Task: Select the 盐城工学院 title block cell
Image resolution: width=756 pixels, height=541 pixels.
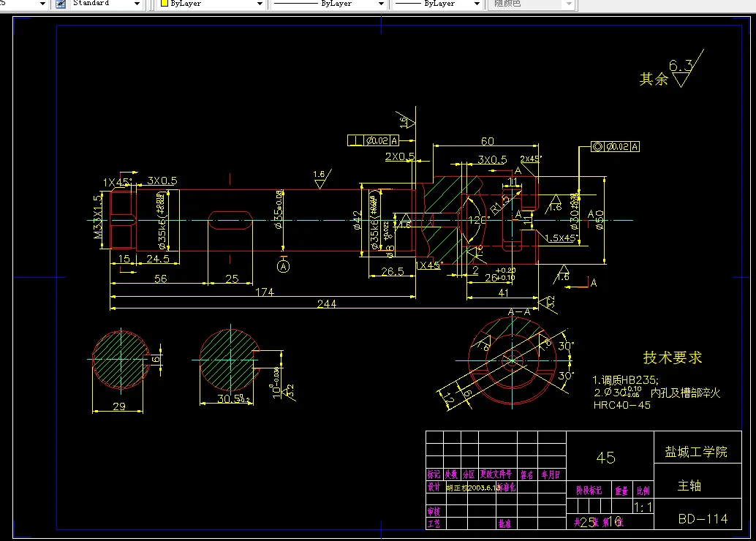Action: (x=698, y=447)
